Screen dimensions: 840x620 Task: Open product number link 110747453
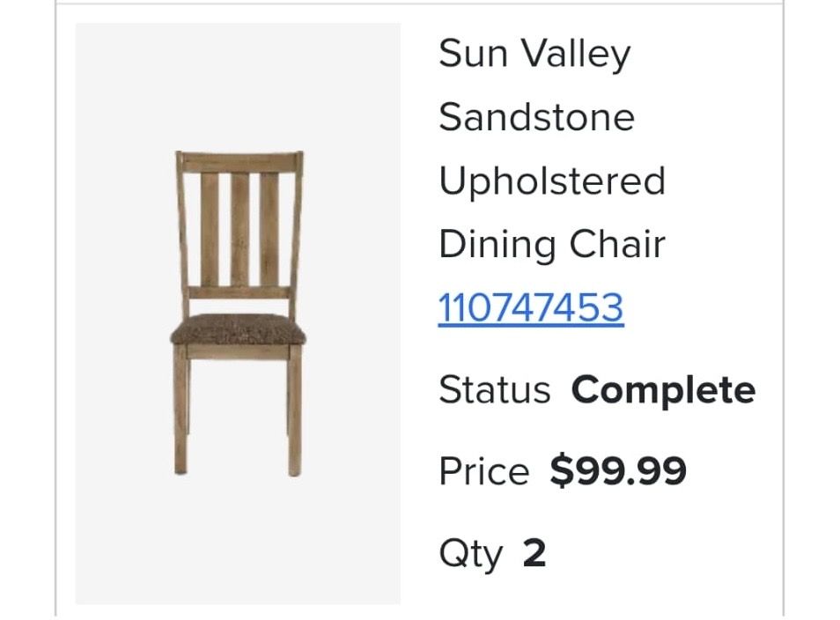coord(531,307)
